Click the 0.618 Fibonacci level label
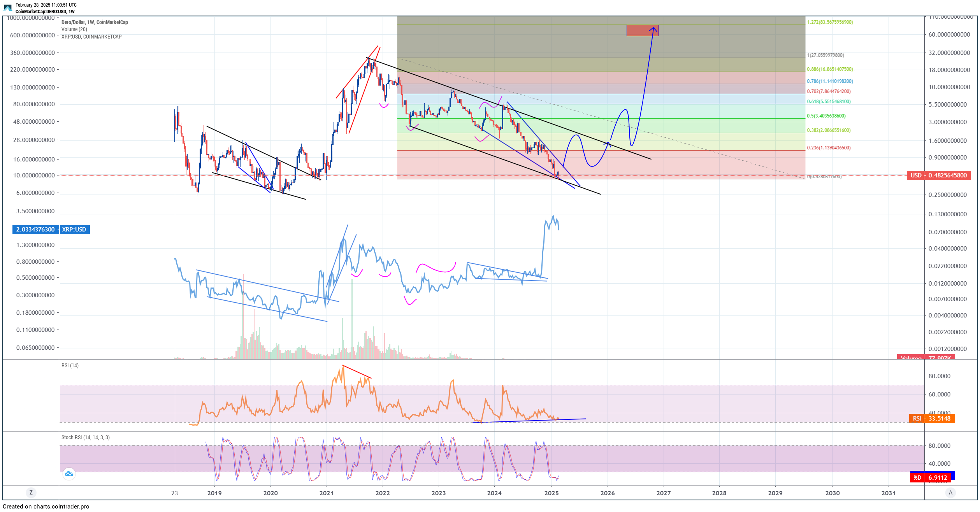Viewport: 980px width, 512px height. coord(829,102)
